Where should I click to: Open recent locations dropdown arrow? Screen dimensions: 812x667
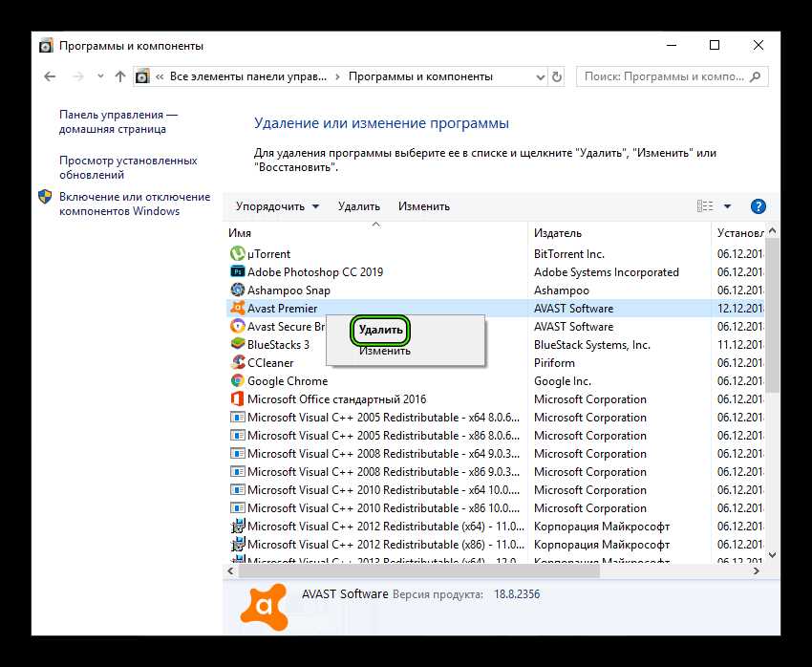coord(100,76)
